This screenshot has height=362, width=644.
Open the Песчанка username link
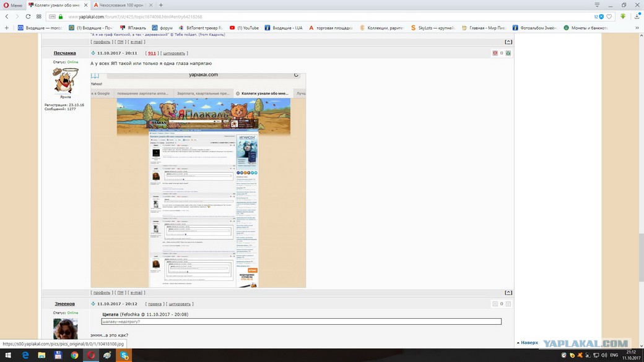tap(64, 53)
